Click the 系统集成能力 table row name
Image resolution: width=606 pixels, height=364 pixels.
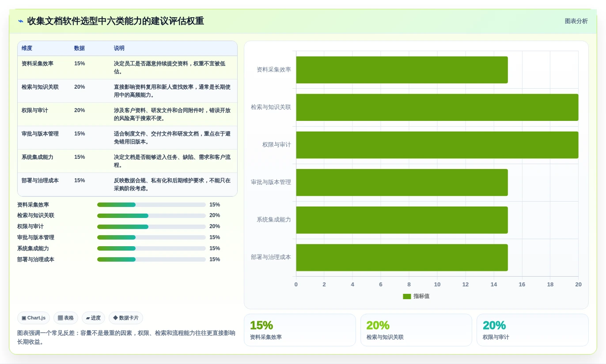[x=38, y=157]
